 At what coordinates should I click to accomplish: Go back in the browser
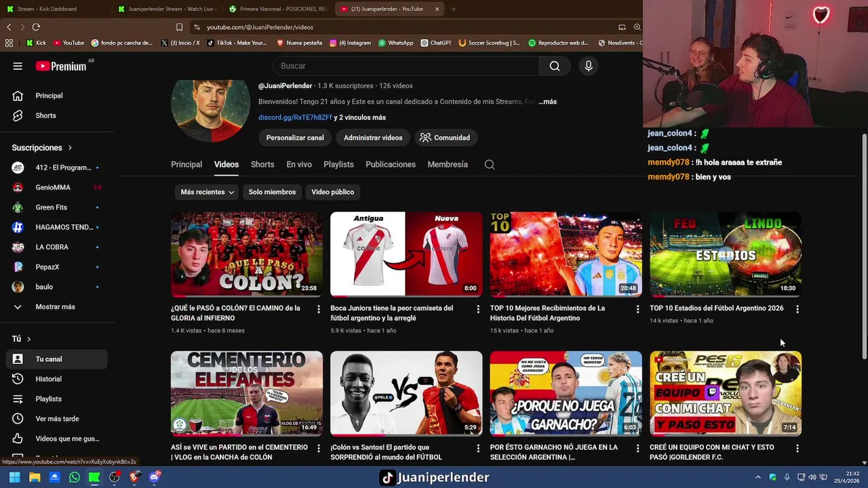pyautogui.click(x=9, y=27)
